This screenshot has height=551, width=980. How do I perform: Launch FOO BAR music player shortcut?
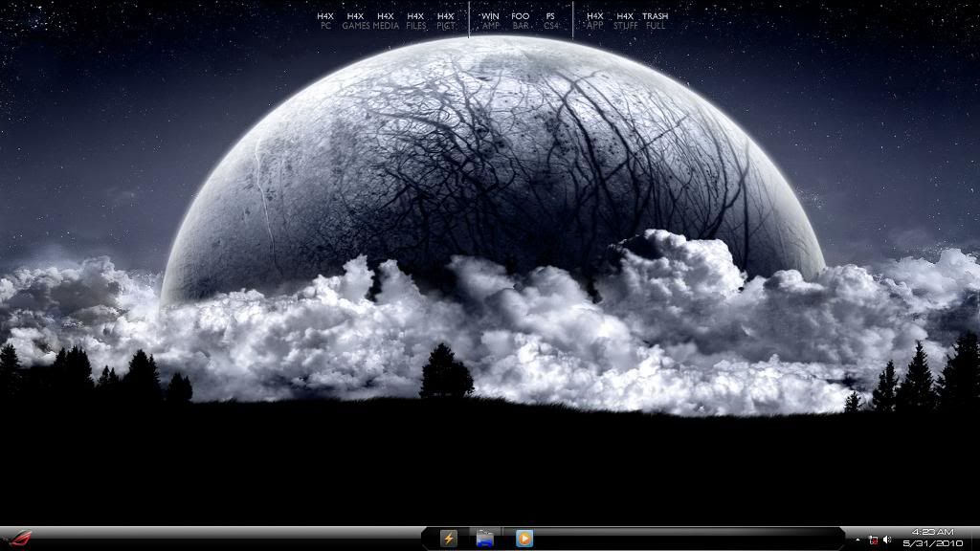(x=521, y=21)
